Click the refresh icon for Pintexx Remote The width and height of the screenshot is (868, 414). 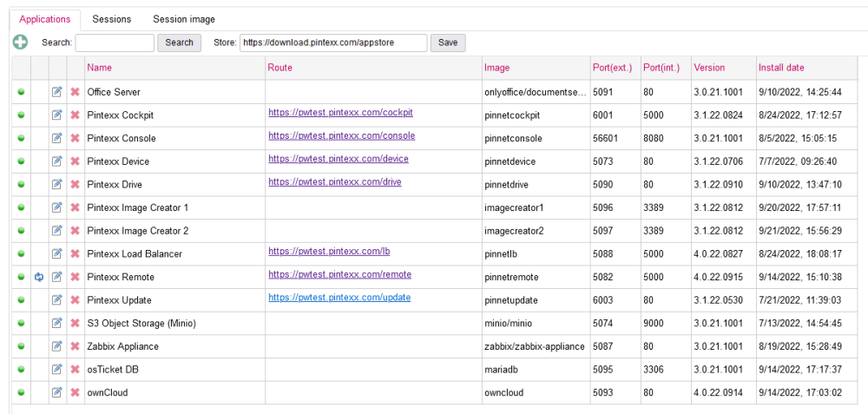tap(39, 277)
